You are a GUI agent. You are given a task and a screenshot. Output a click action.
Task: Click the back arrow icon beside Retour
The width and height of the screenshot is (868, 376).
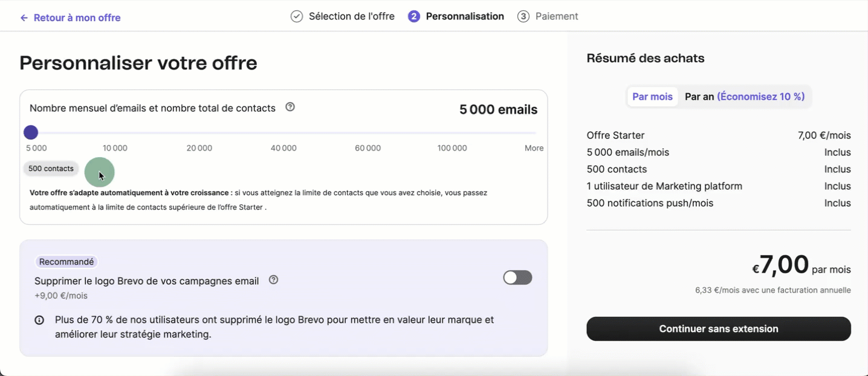click(x=24, y=18)
